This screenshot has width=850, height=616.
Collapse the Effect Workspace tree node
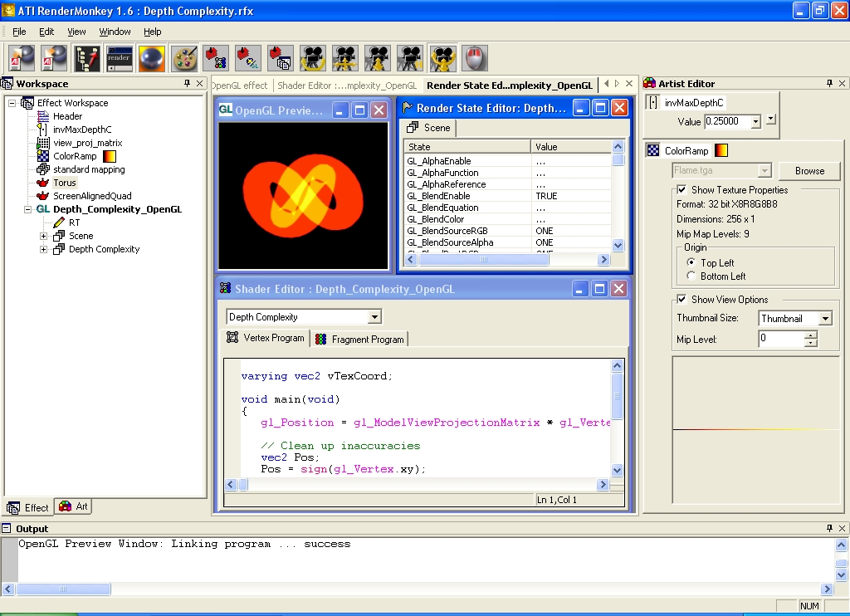[12, 103]
